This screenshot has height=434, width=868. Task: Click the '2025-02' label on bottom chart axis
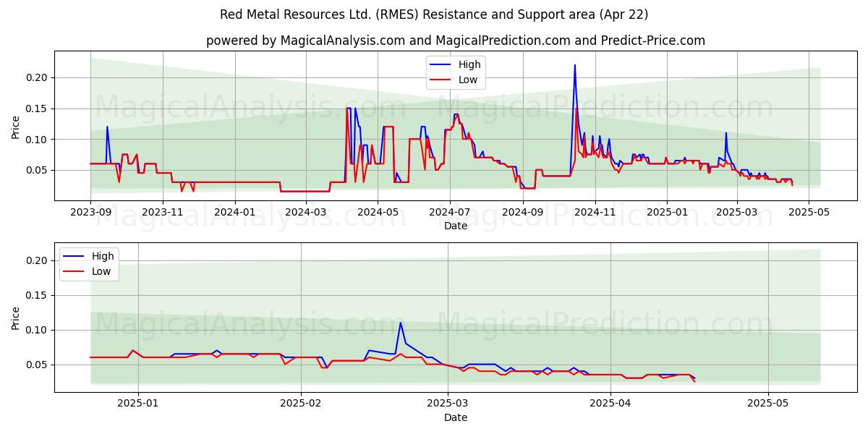300,404
